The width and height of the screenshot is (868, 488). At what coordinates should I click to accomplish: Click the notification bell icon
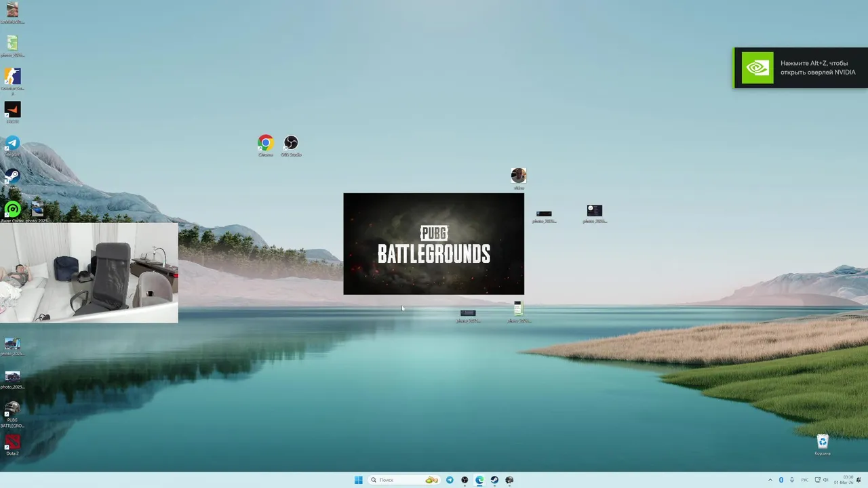859,480
